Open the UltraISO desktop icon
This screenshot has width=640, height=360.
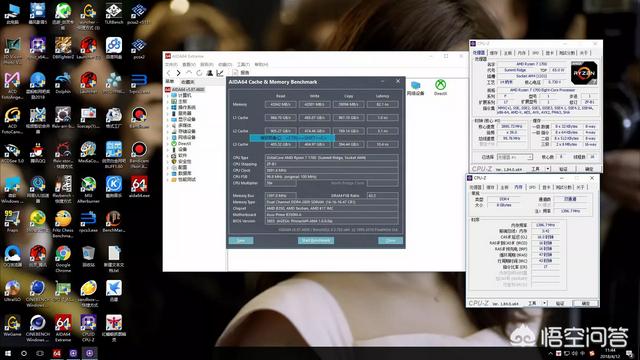[12, 291]
